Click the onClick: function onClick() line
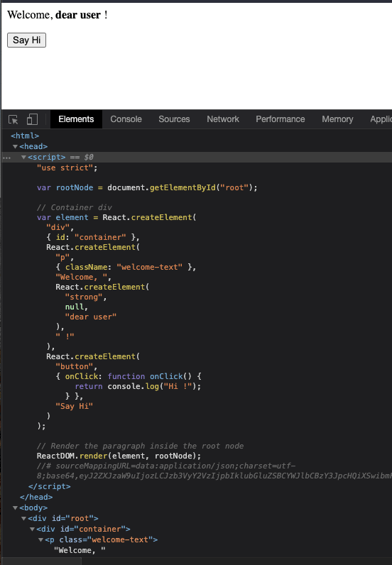 [x=129, y=376]
